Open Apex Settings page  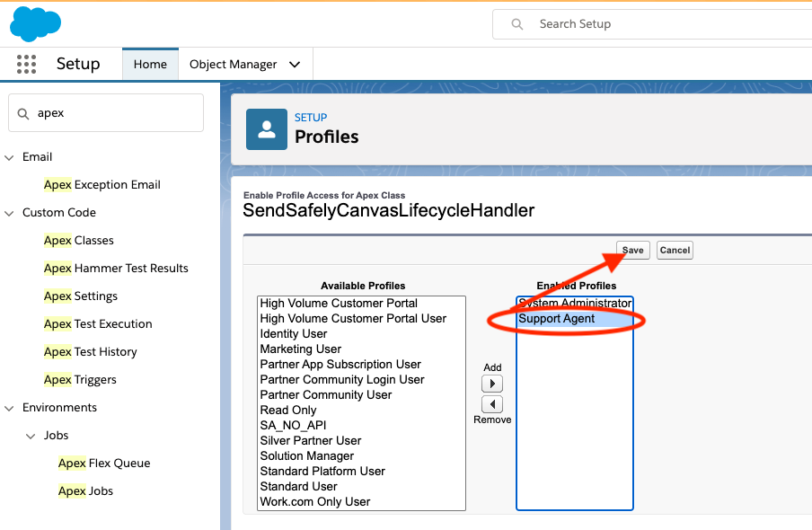pyautogui.click(x=81, y=296)
